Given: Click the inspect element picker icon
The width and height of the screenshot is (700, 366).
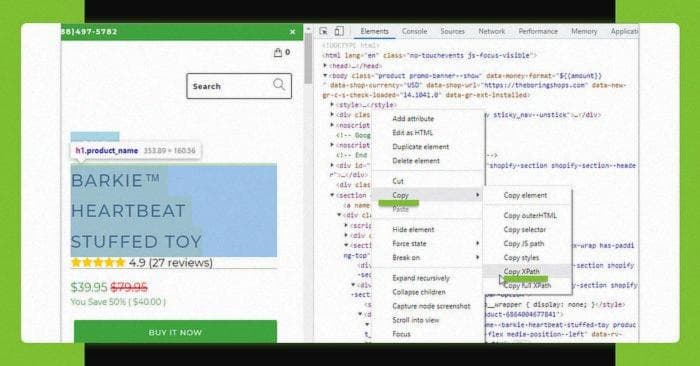Looking at the screenshot, I should [323, 31].
